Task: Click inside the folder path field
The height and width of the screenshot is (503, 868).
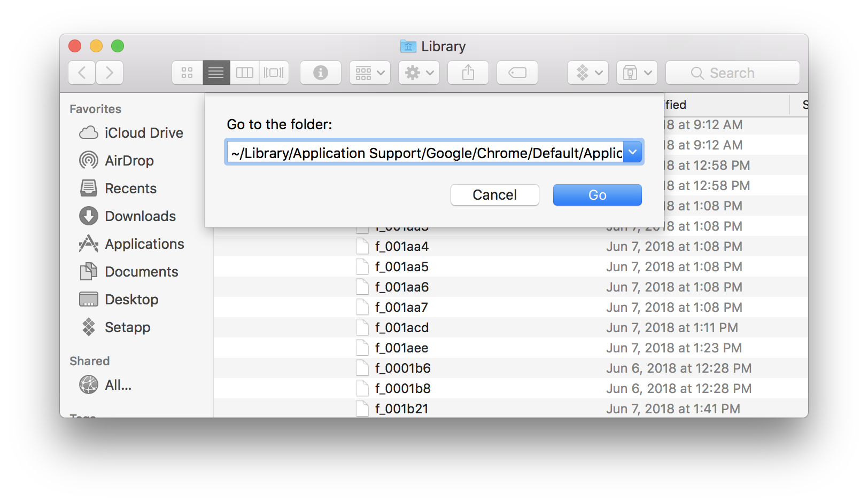Action: click(x=422, y=153)
